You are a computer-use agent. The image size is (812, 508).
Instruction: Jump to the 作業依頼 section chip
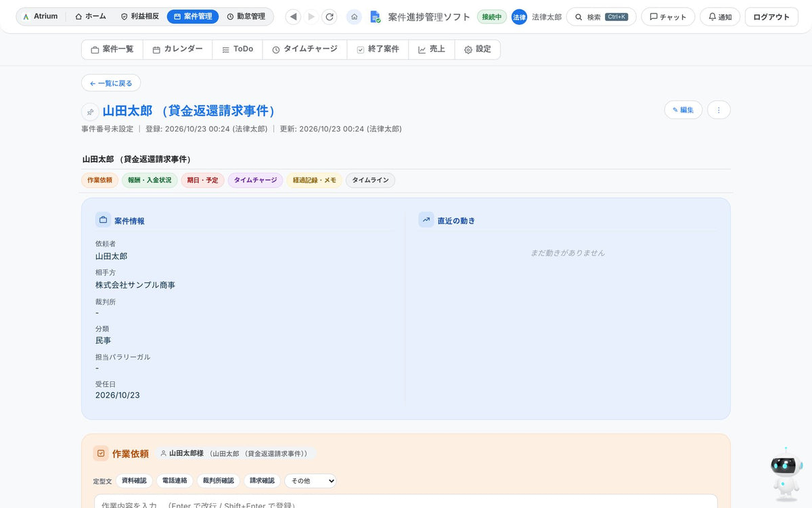(100, 180)
